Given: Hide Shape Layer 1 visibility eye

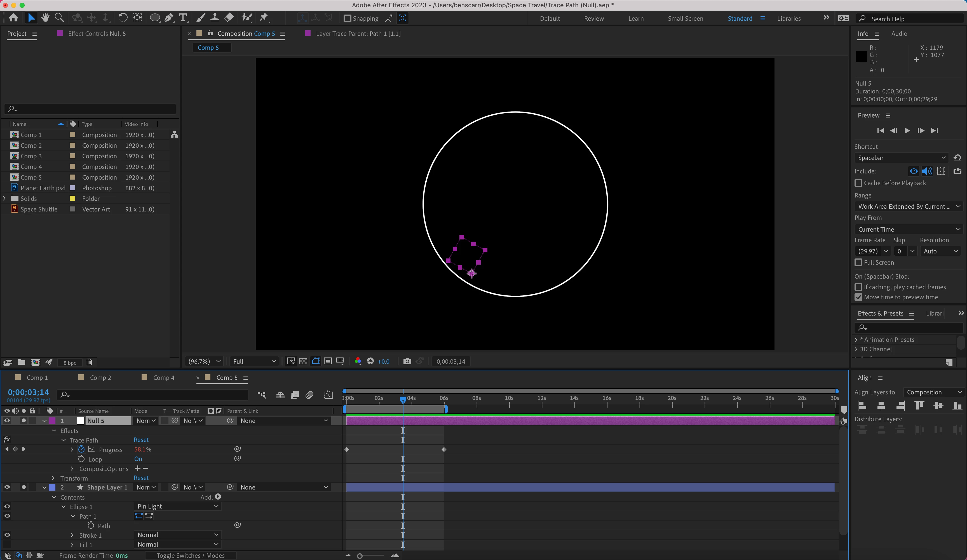Looking at the screenshot, I should tap(7, 487).
